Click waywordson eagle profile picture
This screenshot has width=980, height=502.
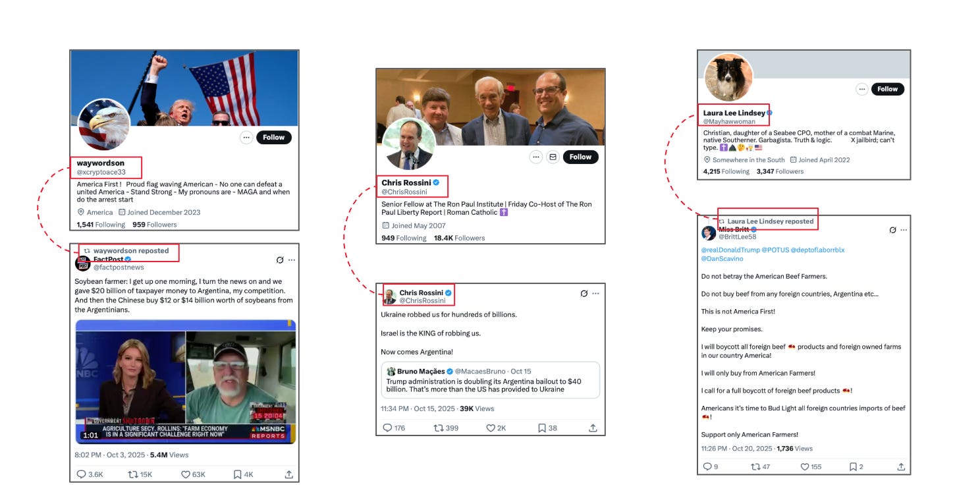pos(104,125)
